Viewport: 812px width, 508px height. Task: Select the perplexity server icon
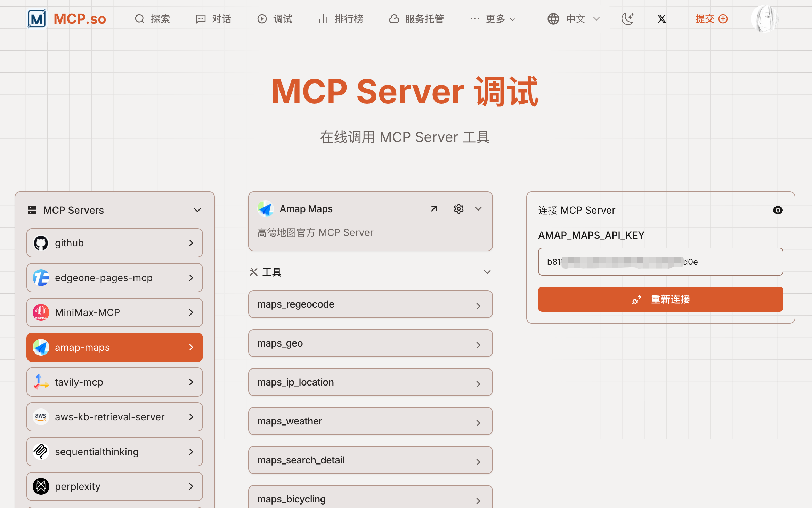point(41,486)
